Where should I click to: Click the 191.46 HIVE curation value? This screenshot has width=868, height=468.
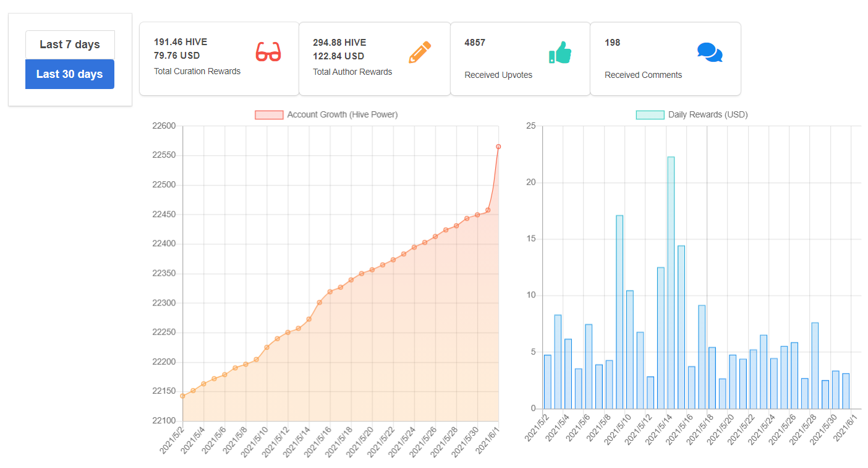pos(181,42)
